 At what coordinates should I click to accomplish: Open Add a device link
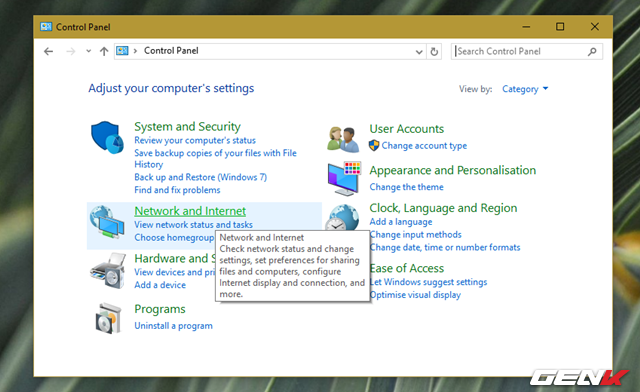(x=160, y=285)
